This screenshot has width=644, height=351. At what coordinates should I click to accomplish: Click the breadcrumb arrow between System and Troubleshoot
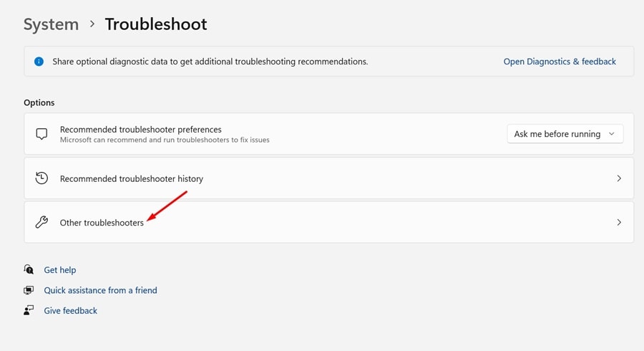(x=92, y=24)
